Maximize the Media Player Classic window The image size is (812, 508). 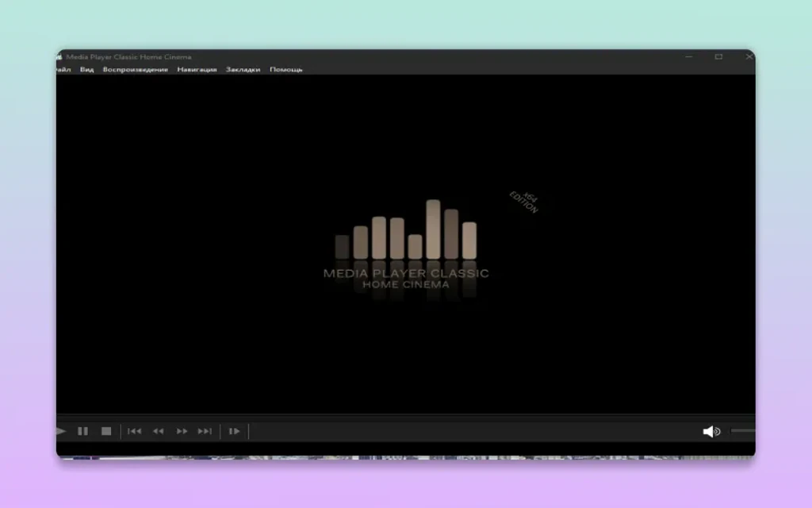pos(718,56)
